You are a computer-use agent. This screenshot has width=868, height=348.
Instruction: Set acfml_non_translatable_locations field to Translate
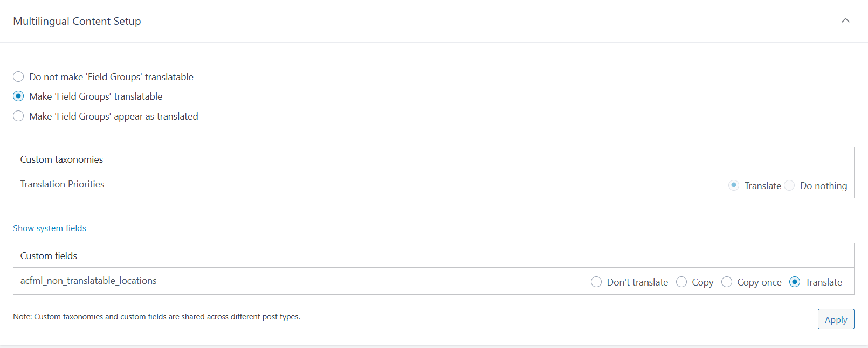pyautogui.click(x=794, y=282)
